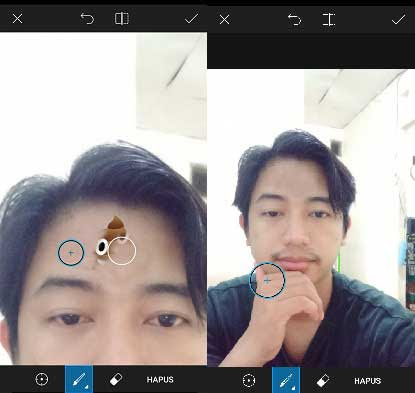Select the brush tool in the left editor
Viewport: 415px width, 393px height.
click(x=79, y=379)
